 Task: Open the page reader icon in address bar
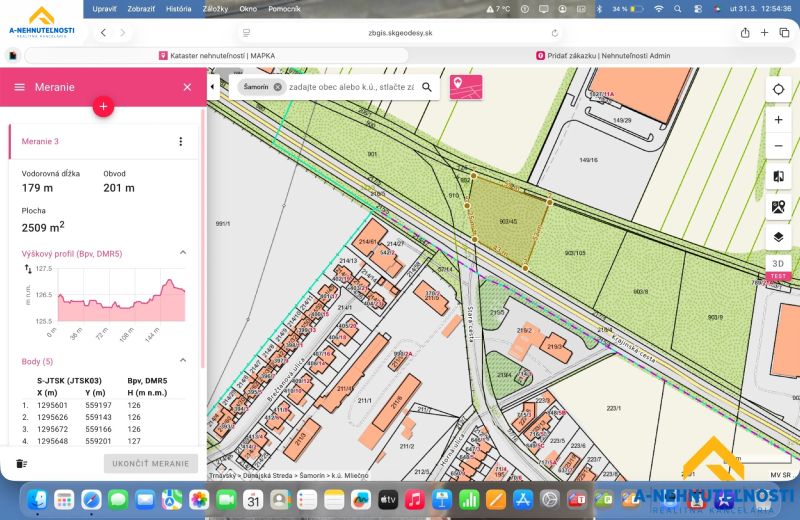[x=246, y=33]
